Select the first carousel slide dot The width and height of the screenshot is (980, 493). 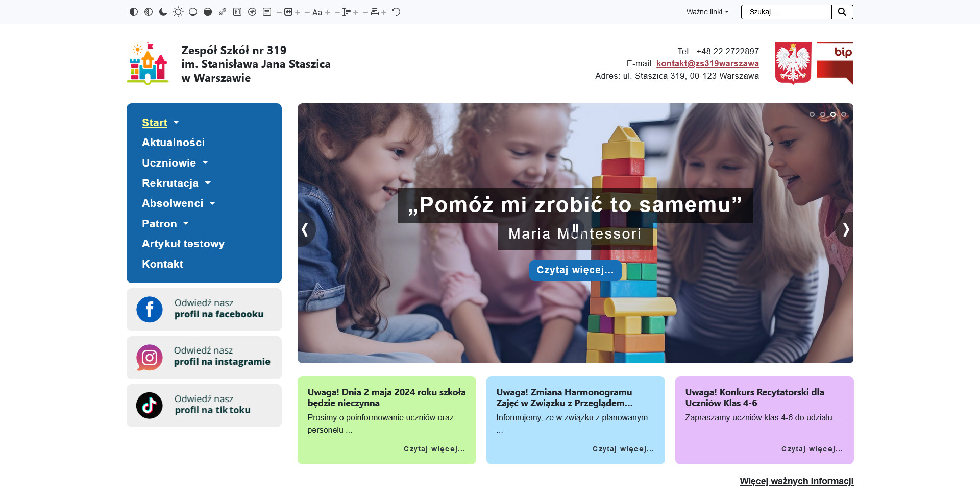(x=812, y=114)
